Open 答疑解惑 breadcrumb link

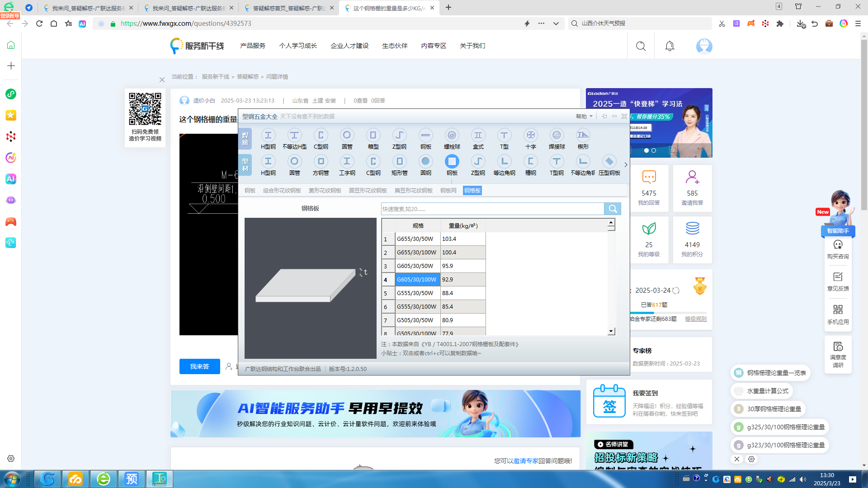point(248,77)
